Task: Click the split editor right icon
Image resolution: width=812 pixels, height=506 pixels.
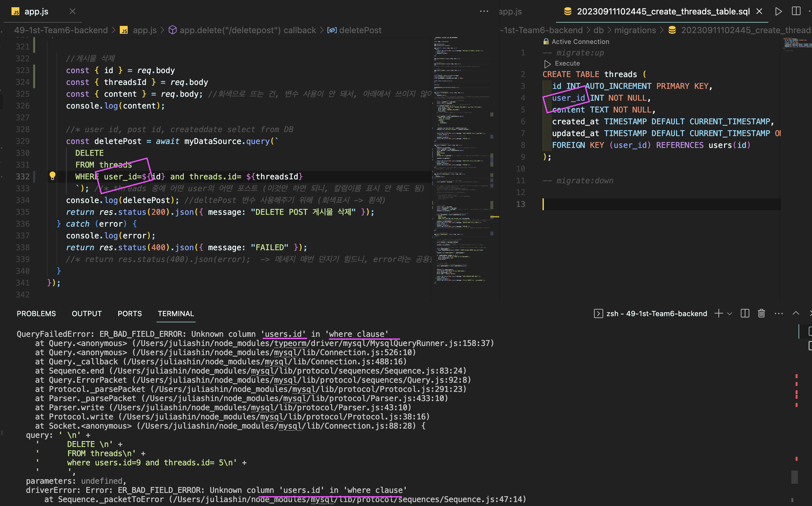Action: click(x=796, y=11)
